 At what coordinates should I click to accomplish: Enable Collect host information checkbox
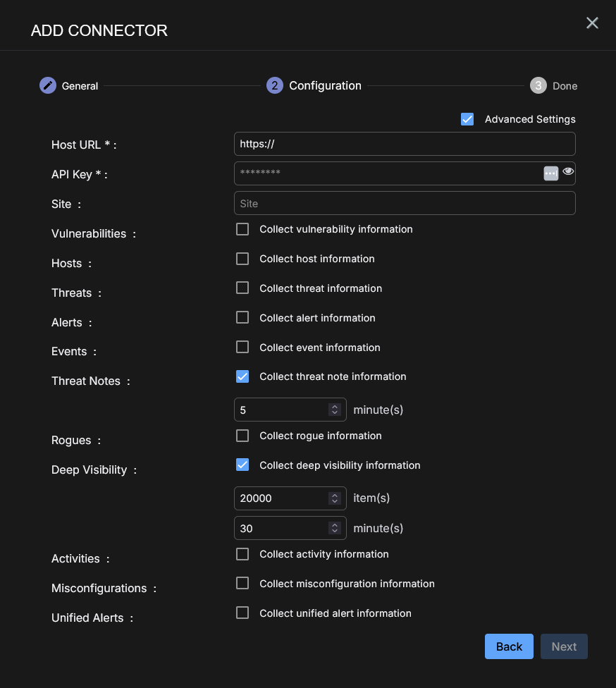click(242, 259)
